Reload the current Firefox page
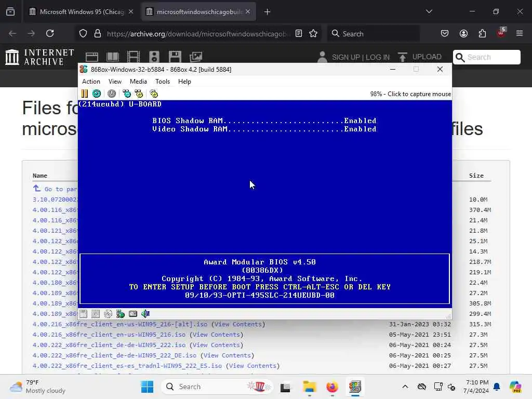The height and width of the screenshot is (399, 532). pos(50,33)
